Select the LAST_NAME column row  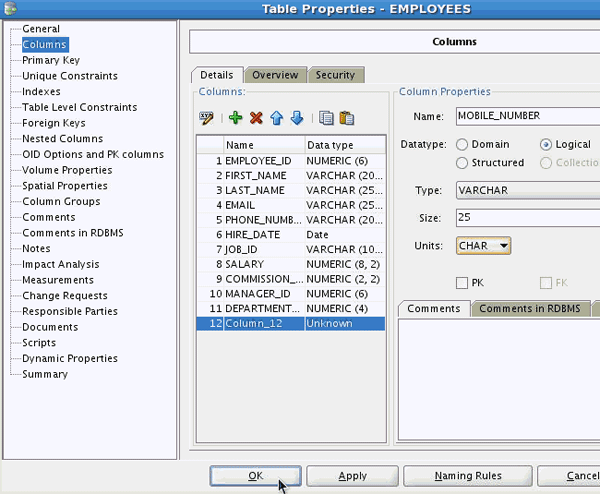click(291, 191)
